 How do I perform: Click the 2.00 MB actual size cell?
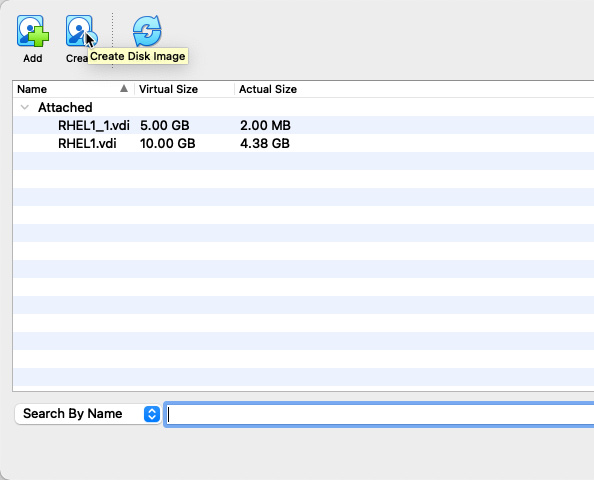pos(265,125)
